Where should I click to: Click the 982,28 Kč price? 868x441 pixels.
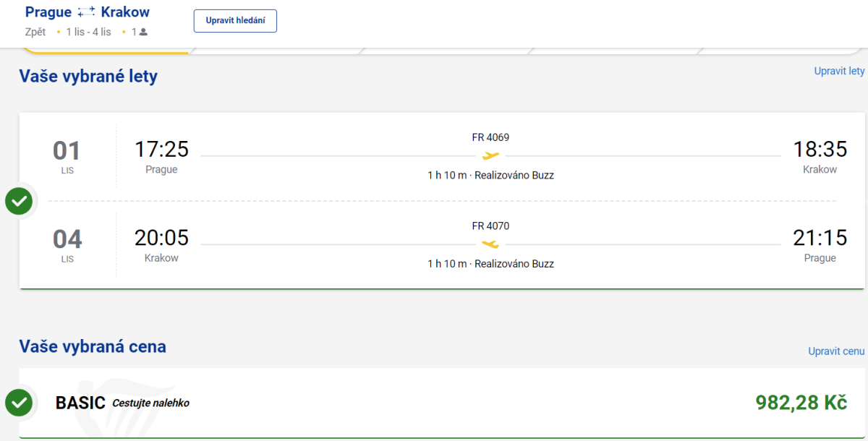[x=801, y=403]
